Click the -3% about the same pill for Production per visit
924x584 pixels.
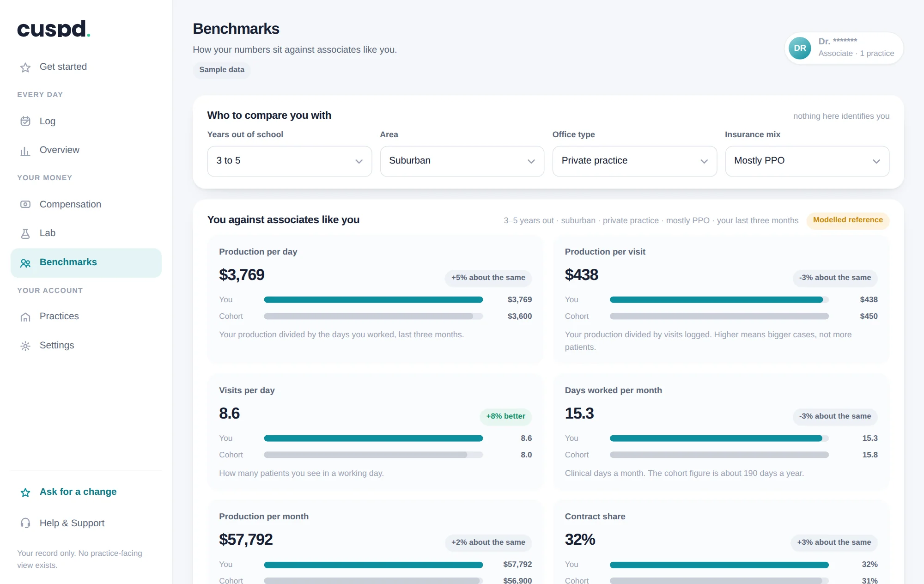(835, 278)
